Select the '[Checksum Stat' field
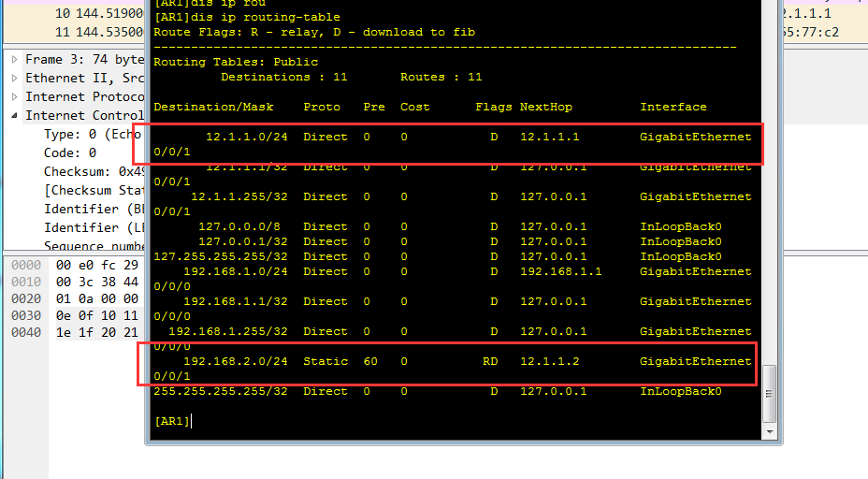This screenshot has width=868, height=479. point(94,191)
